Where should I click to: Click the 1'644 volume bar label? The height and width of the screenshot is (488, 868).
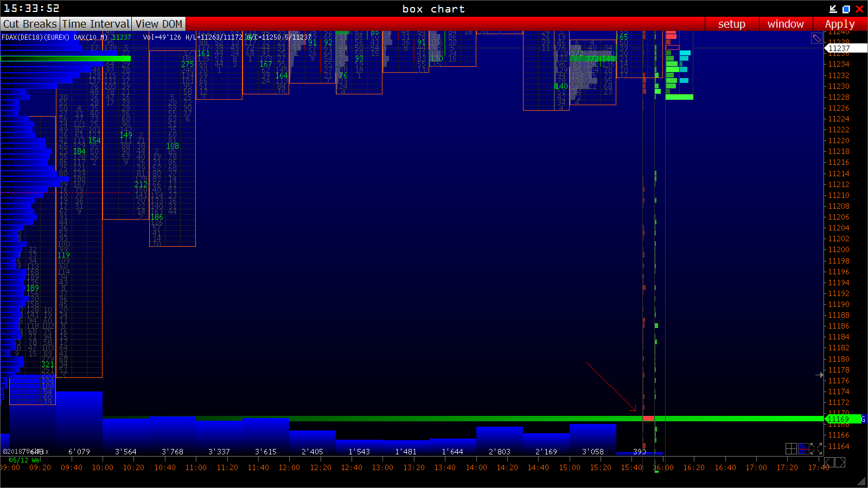coord(452,452)
